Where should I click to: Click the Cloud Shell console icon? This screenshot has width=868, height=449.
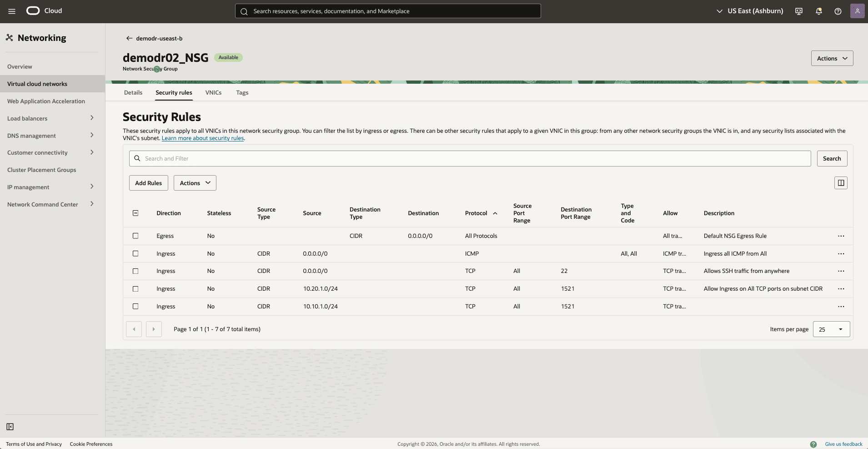point(799,11)
